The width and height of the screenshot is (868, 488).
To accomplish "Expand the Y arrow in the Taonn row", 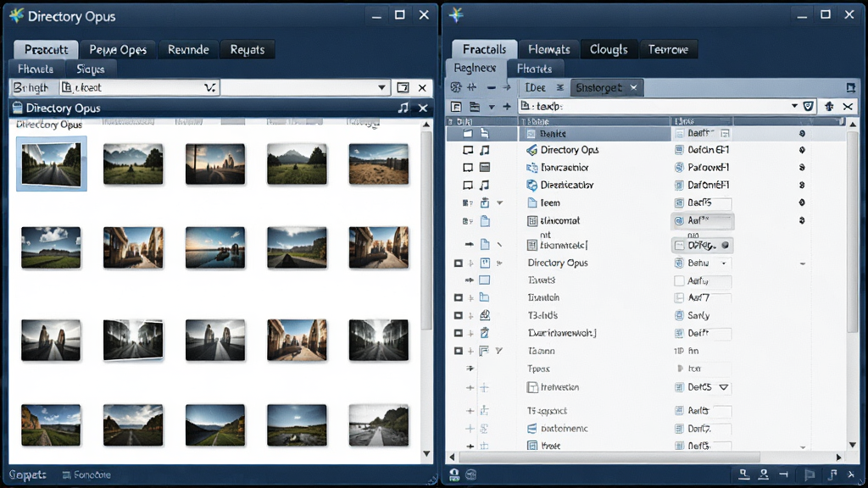I will coord(498,351).
